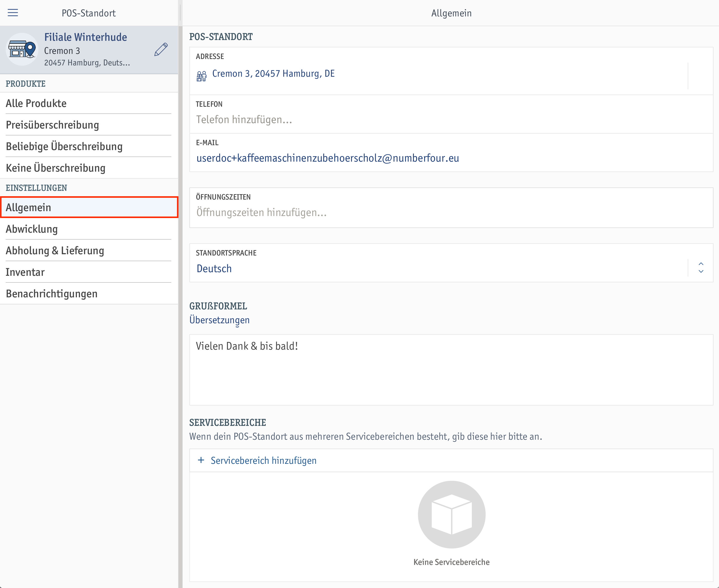Click 20457 Hamburg address line in sidebar
The image size is (719, 588).
pos(87,63)
